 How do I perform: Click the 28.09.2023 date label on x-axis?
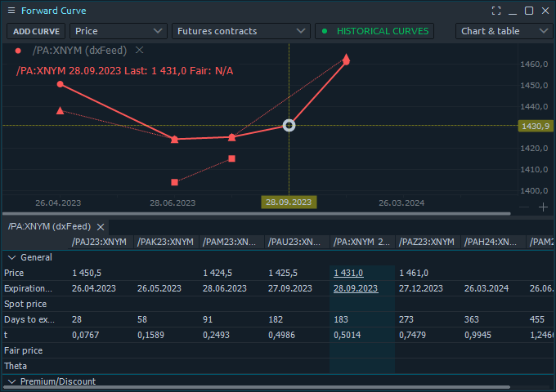(x=289, y=203)
